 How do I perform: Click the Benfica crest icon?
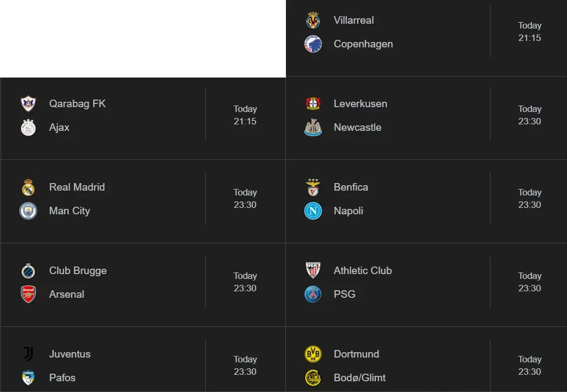pyautogui.click(x=313, y=187)
